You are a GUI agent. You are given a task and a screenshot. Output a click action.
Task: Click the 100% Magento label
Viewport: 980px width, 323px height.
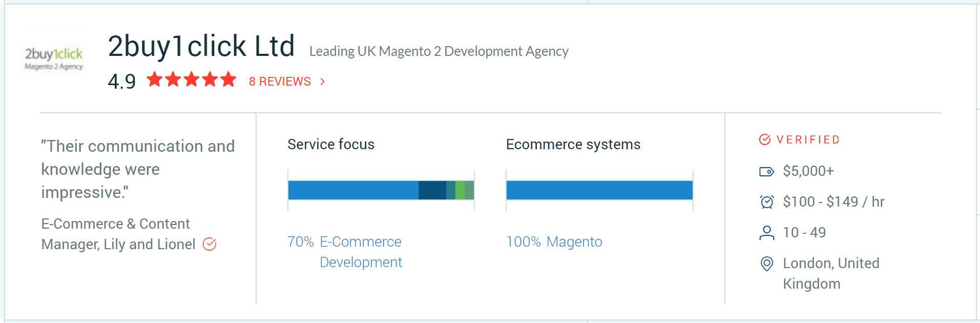pos(554,241)
